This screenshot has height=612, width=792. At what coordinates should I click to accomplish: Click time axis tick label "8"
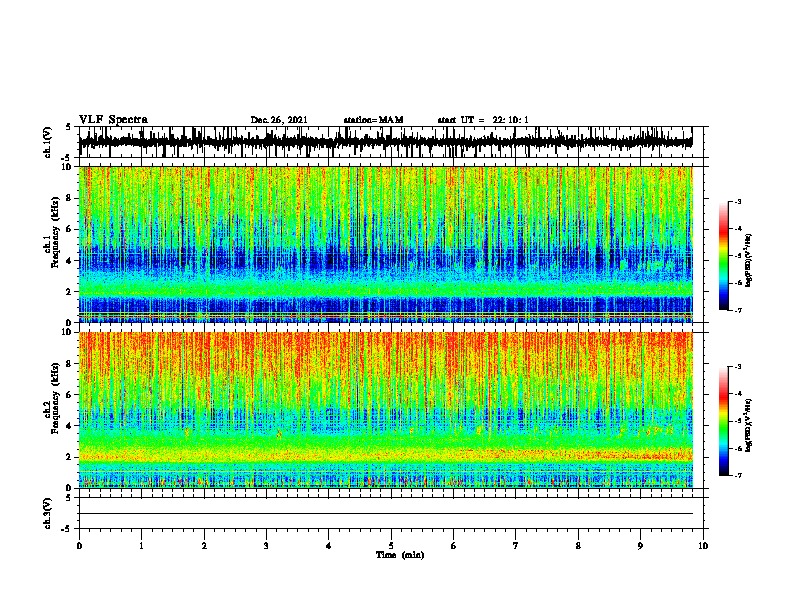pos(578,546)
